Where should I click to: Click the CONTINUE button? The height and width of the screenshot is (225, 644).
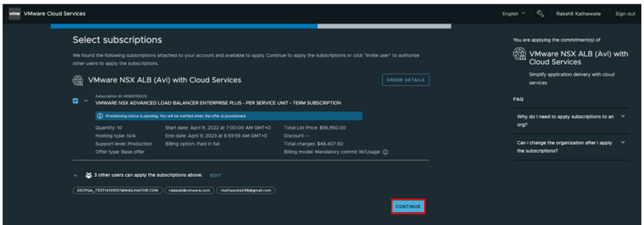tap(408, 206)
